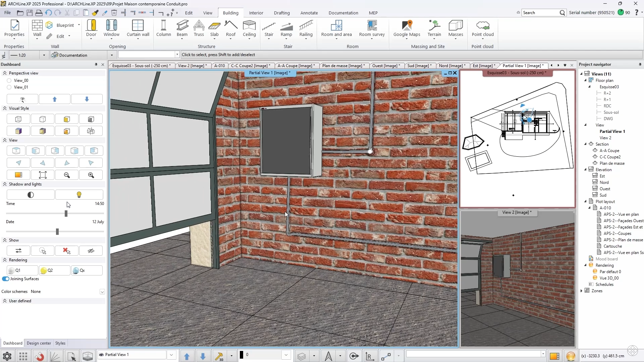Click the Q2 rendering button
This screenshot has height=362, width=644.
point(54,270)
